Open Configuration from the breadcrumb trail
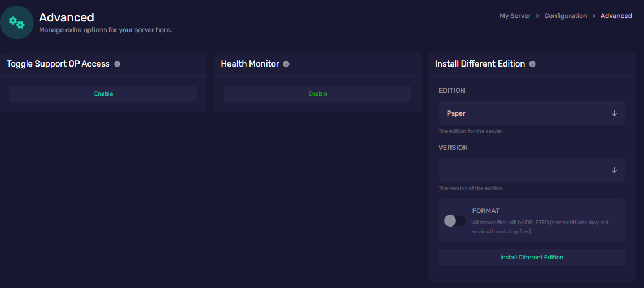Screen dimensions: 644x288 tap(565, 16)
